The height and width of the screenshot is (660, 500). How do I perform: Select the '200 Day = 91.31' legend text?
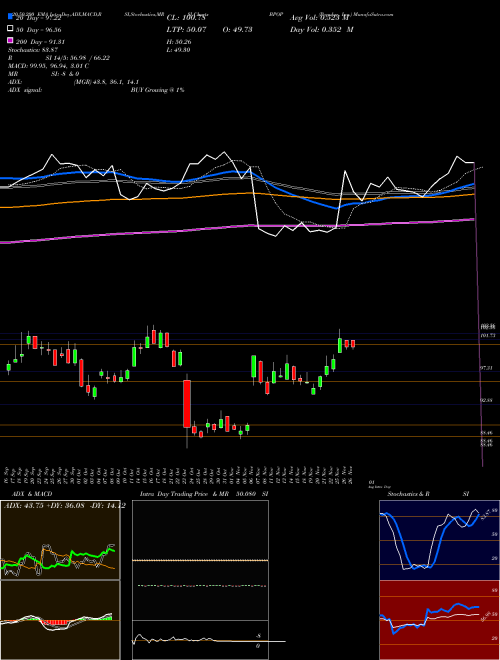click(40, 41)
